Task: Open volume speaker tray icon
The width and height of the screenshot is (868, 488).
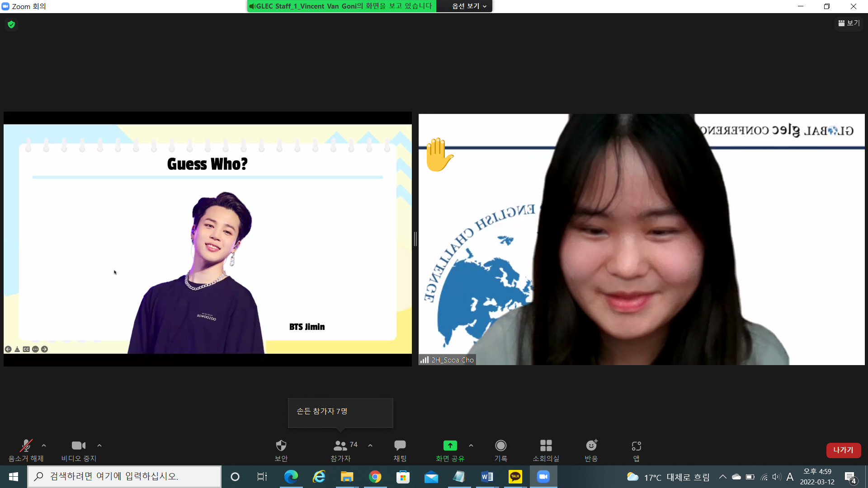Action: coord(777,477)
